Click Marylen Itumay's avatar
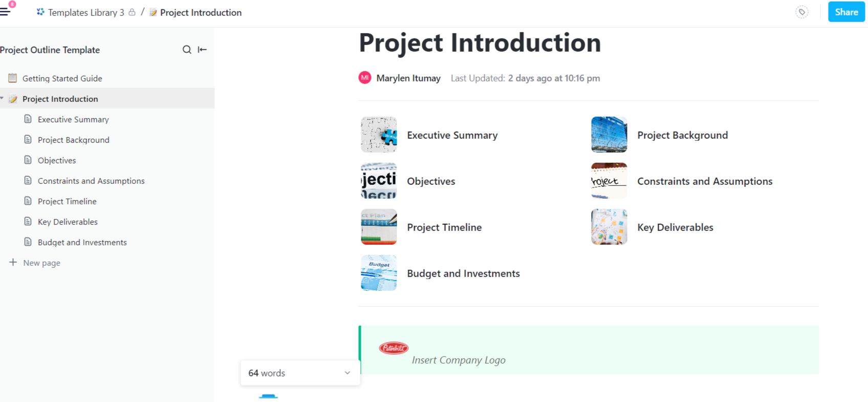This screenshot has width=868, height=402. (x=364, y=78)
